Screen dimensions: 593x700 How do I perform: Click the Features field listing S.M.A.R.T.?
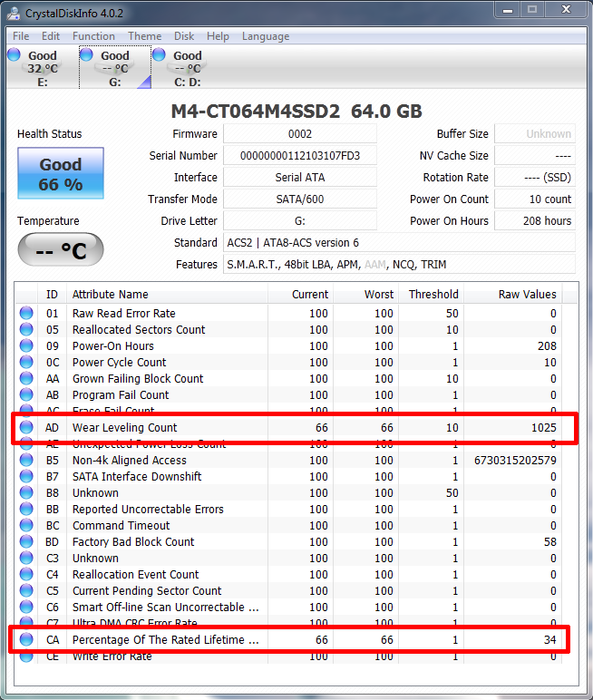(399, 265)
